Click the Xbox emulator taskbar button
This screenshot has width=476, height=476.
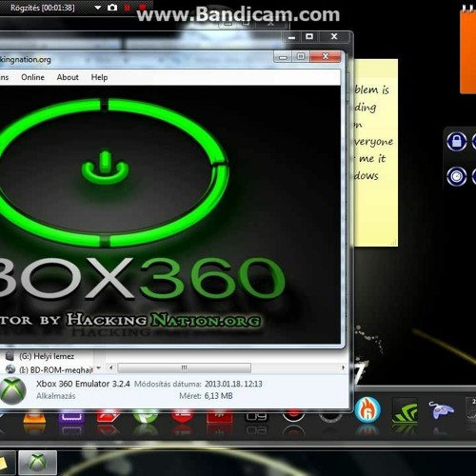point(37,463)
